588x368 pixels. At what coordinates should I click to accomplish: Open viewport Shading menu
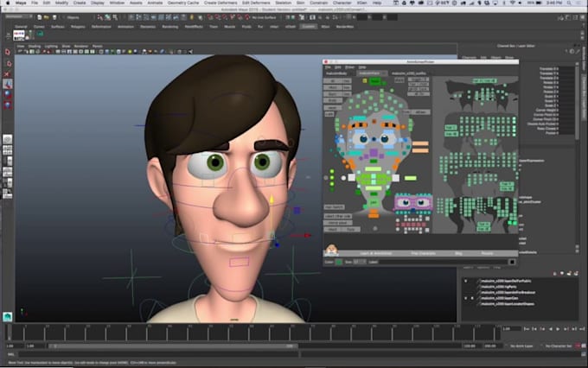coord(35,46)
